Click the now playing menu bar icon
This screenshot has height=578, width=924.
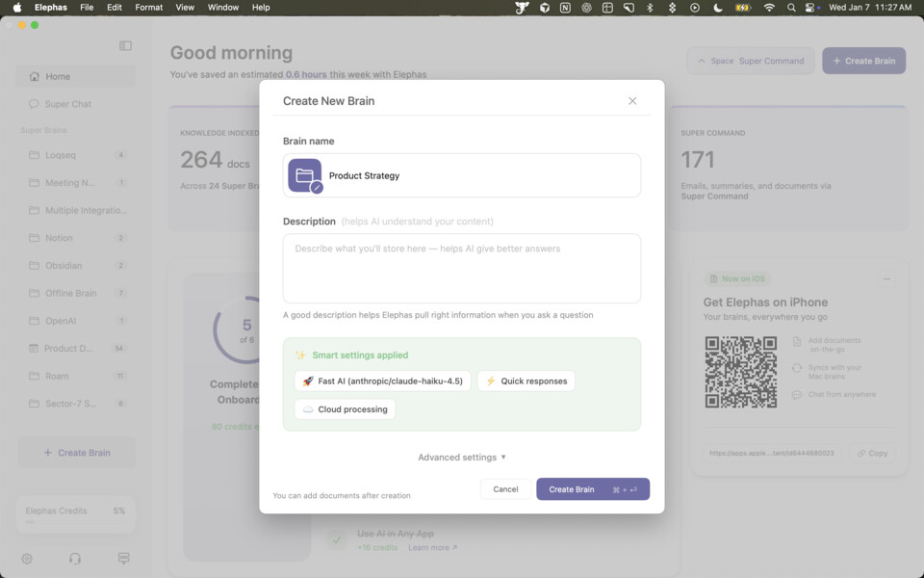(695, 8)
